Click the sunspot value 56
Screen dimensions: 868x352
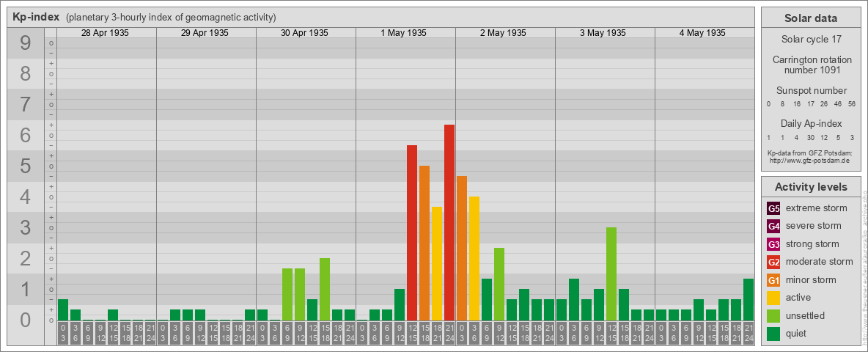click(851, 104)
